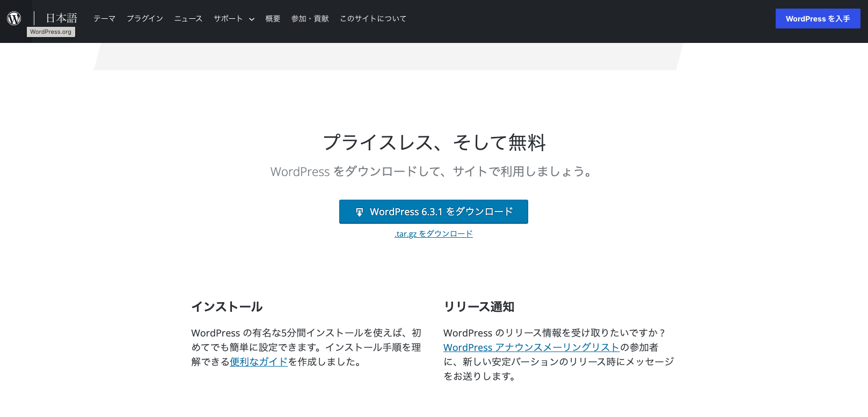The height and width of the screenshot is (417, 868).
Task: Click the download arrow icon in button
Action: tap(360, 212)
